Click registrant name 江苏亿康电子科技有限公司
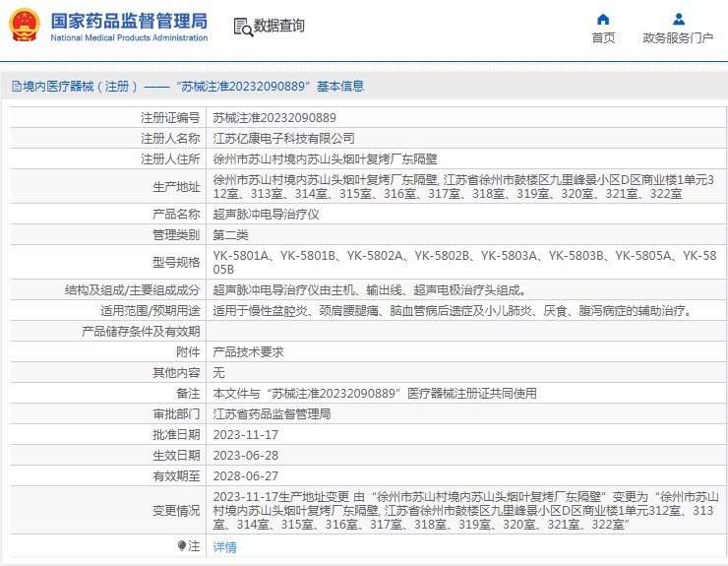Viewport: 728px width, 566px height. click(283, 138)
